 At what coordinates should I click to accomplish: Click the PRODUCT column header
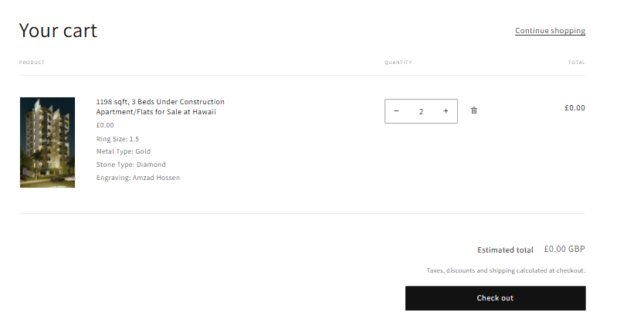[x=32, y=63]
